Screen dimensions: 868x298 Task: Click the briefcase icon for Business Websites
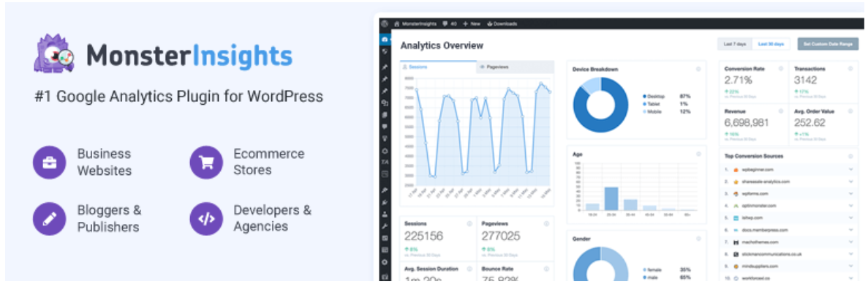click(x=49, y=163)
